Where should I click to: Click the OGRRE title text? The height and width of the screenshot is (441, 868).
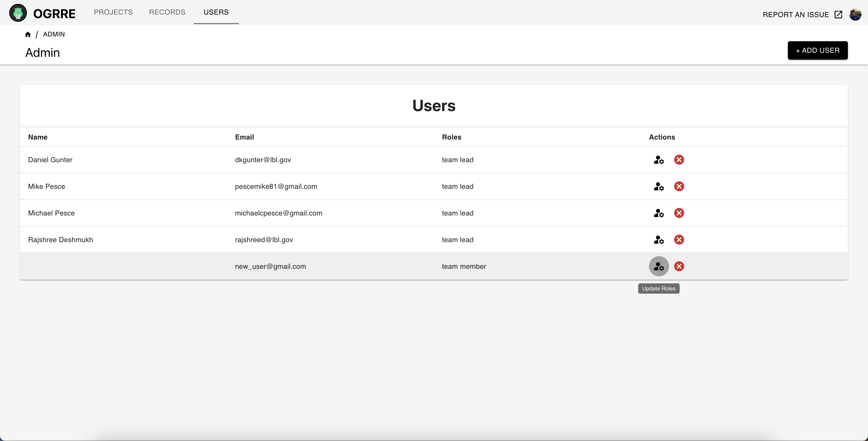coord(54,14)
